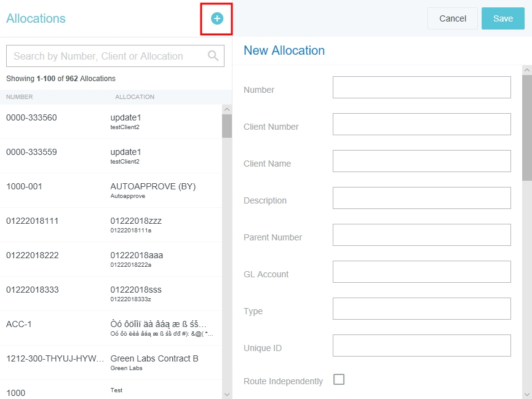Open allocation 01222018111 row
This screenshot has height=399, width=532.
111,224
